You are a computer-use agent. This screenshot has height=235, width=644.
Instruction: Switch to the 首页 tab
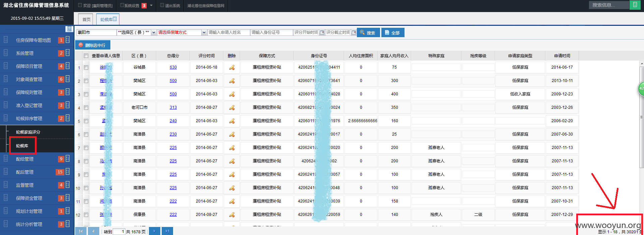[x=86, y=19]
